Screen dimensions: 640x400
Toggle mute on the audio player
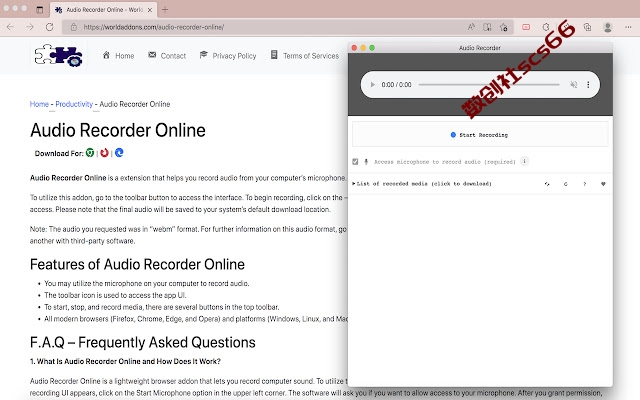[x=573, y=85]
